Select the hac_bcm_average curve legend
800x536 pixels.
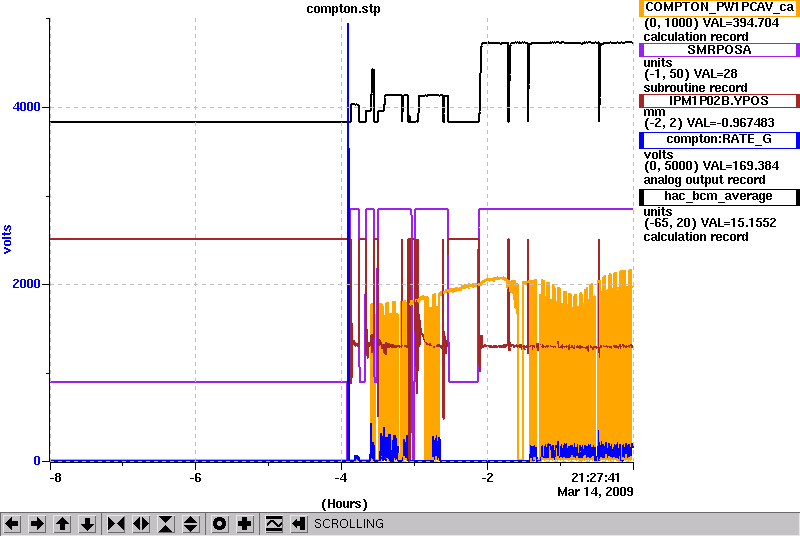pyautogui.click(x=719, y=197)
